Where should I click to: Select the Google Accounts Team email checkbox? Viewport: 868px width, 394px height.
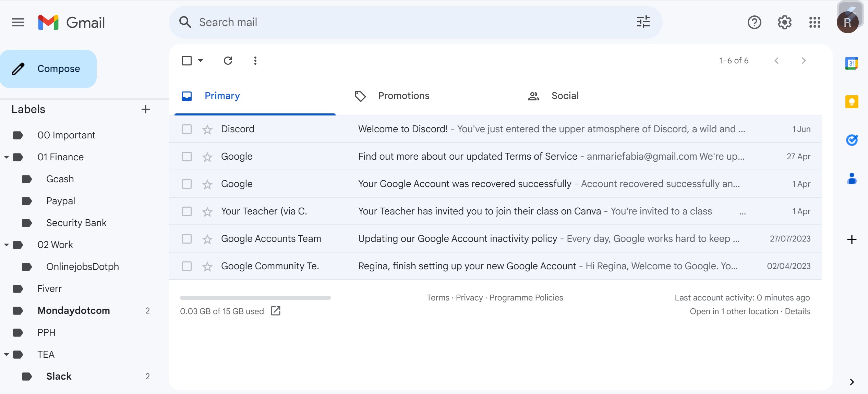187,239
